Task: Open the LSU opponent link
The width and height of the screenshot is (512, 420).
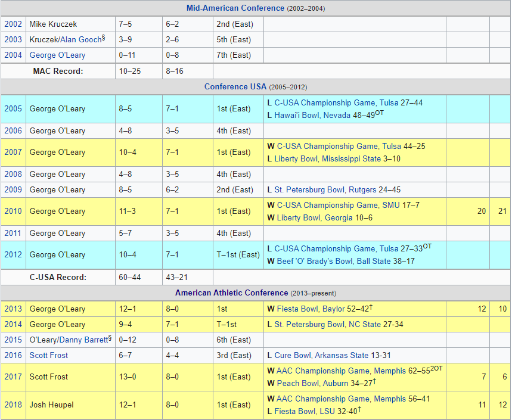Action: pos(327,412)
